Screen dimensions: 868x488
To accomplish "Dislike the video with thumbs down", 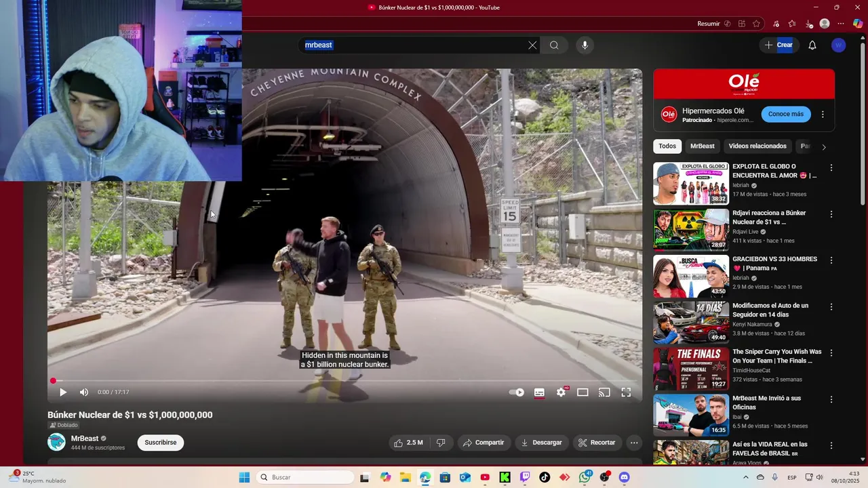I will tap(441, 443).
